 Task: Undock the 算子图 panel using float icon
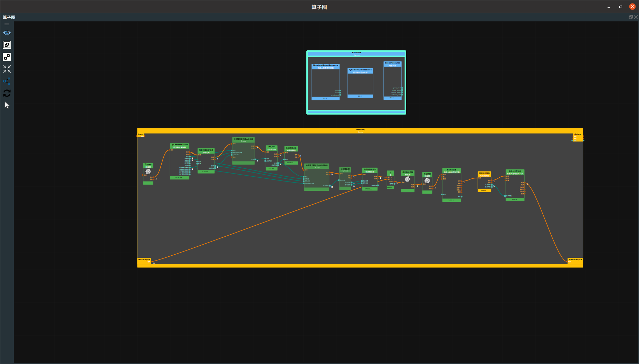[631, 17]
